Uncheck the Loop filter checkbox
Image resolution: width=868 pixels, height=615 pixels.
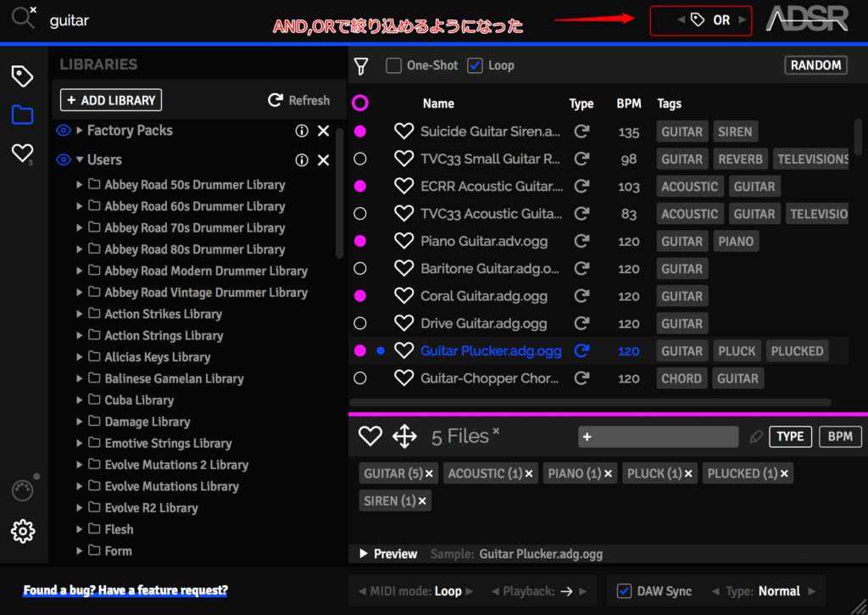click(x=475, y=65)
